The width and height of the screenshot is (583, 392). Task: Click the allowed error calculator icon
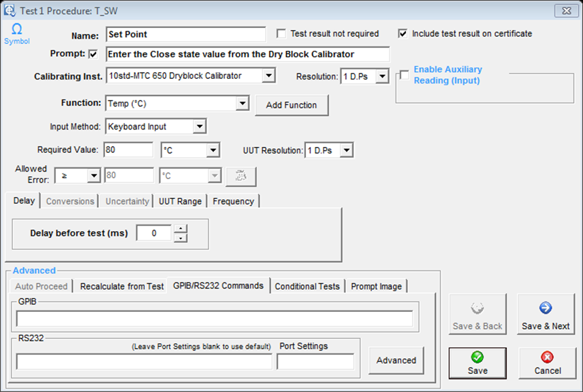(240, 176)
